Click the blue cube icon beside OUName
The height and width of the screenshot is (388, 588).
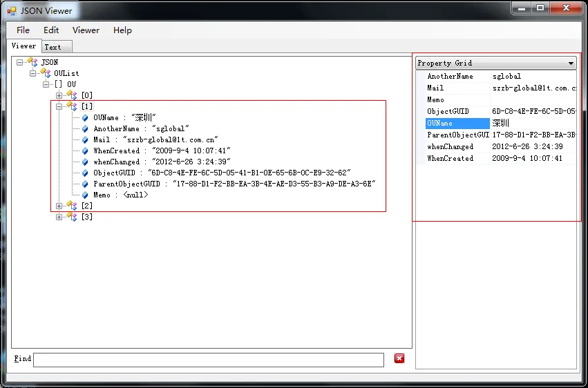[x=85, y=117]
